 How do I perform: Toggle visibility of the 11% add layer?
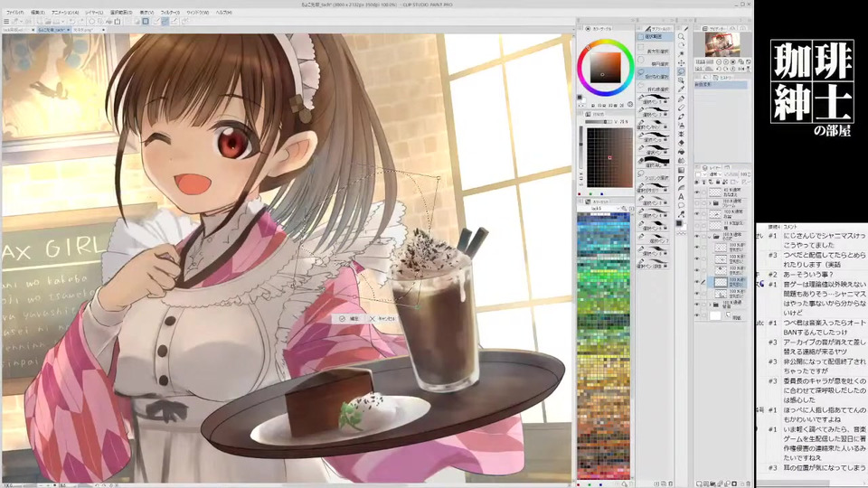tap(696, 225)
